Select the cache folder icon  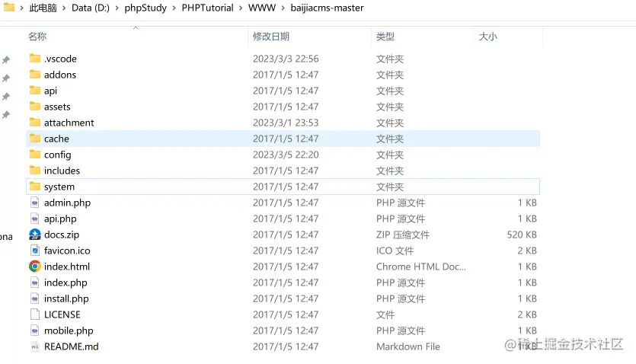pos(35,139)
